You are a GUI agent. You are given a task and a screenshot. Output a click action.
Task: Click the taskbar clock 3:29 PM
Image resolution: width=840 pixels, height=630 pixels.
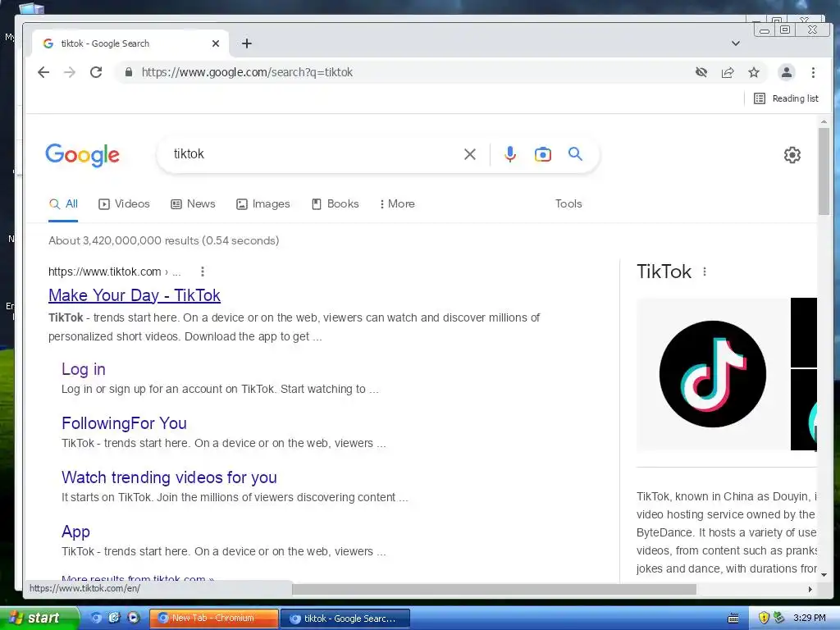coord(810,619)
